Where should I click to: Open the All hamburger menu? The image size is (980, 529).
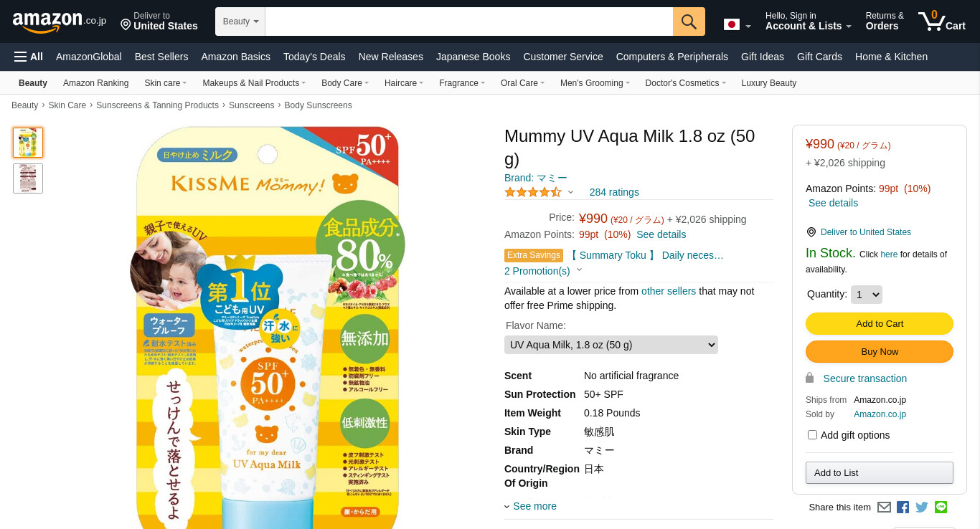point(29,57)
